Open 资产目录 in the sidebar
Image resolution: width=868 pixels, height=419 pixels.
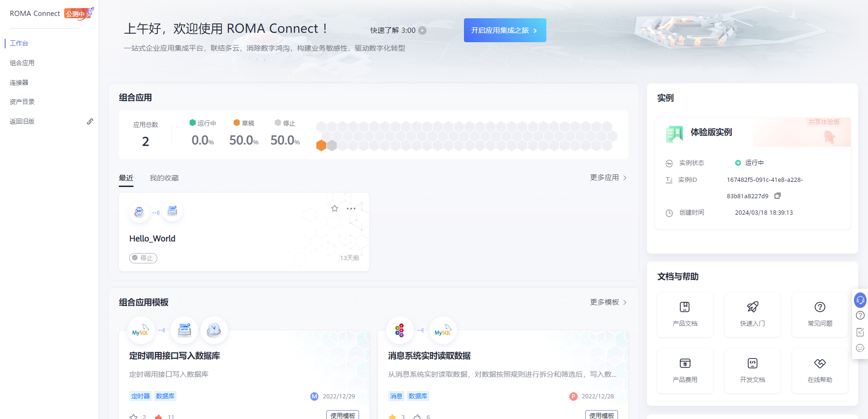click(x=22, y=102)
